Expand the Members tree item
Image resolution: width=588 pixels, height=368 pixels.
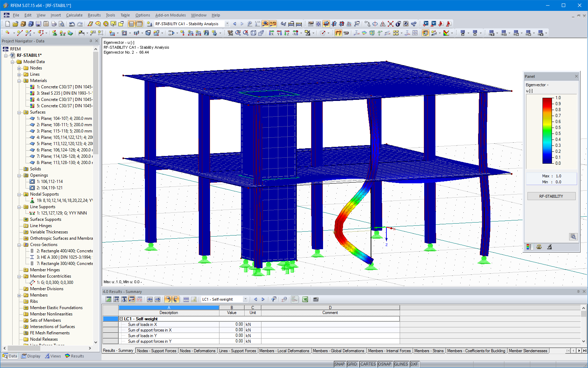click(x=19, y=295)
